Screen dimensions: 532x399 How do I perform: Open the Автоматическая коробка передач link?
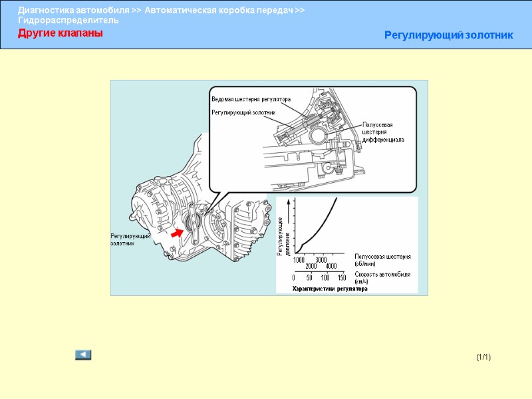pyautogui.click(x=221, y=10)
